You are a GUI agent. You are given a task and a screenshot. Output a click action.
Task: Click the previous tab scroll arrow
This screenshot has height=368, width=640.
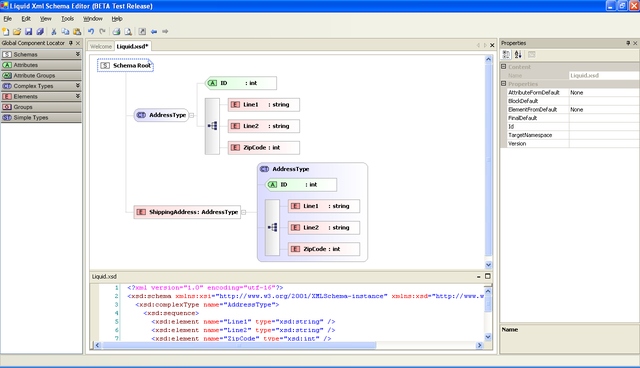[478, 45]
